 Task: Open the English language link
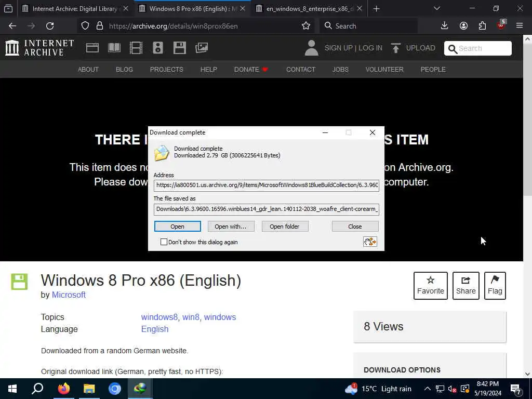point(155,329)
